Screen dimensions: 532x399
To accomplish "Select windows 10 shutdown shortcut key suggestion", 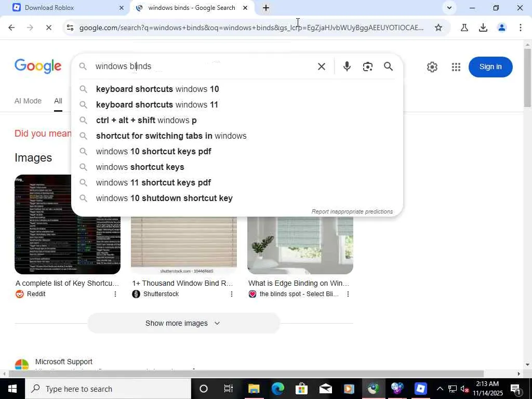I will (x=237, y=198).
